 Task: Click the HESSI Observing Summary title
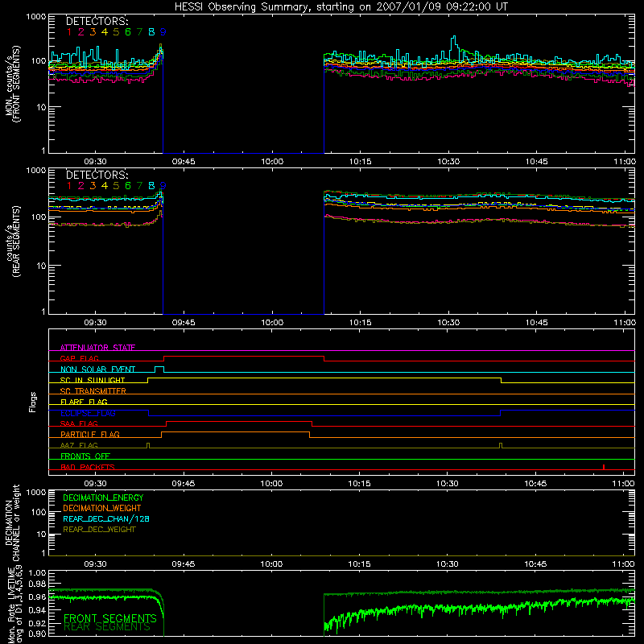[x=341, y=6]
